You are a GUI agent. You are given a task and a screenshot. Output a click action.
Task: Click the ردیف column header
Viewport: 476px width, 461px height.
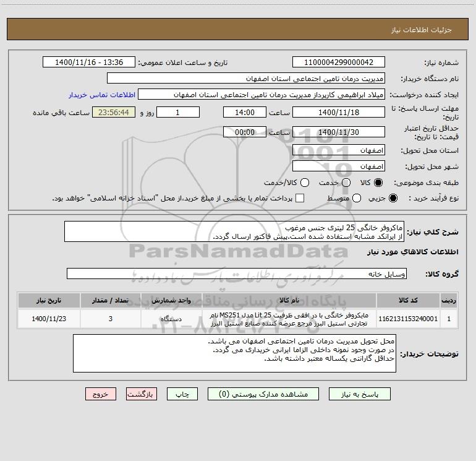click(x=449, y=301)
